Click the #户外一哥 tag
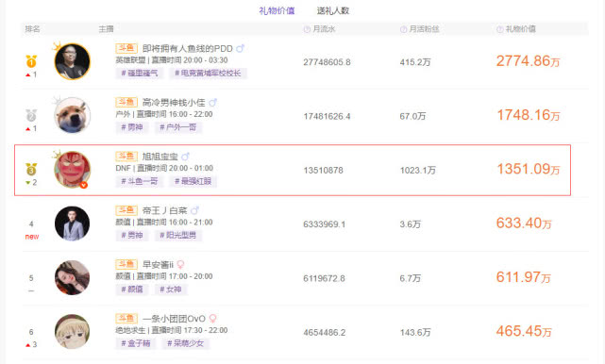Viewport: 605px width, 364px height. 177,127
